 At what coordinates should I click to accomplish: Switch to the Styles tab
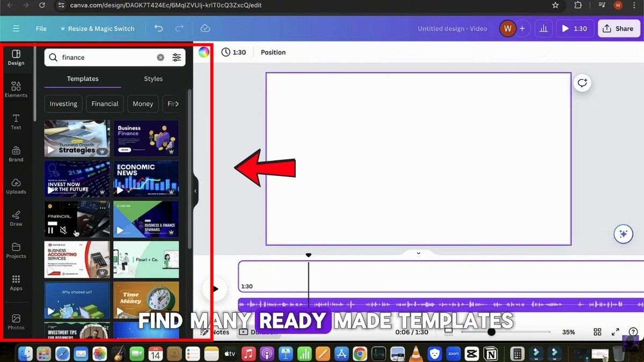[153, 79]
